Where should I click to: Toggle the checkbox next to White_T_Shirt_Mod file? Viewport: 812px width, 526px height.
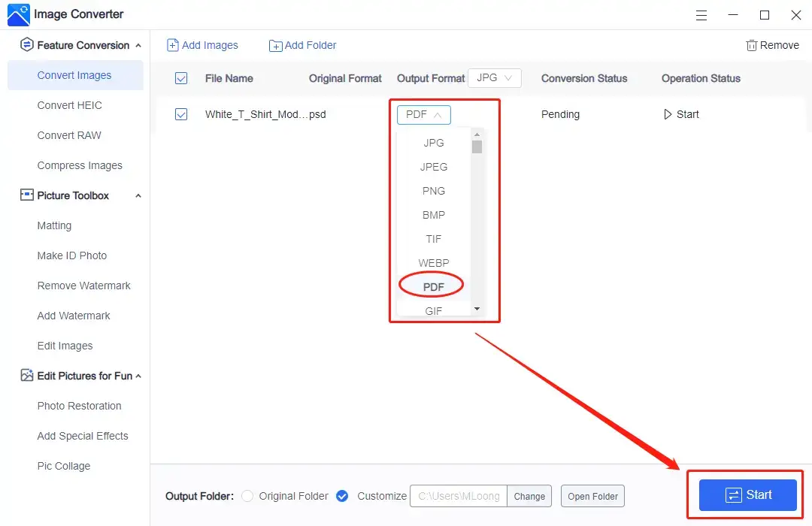(x=181, y=114)
